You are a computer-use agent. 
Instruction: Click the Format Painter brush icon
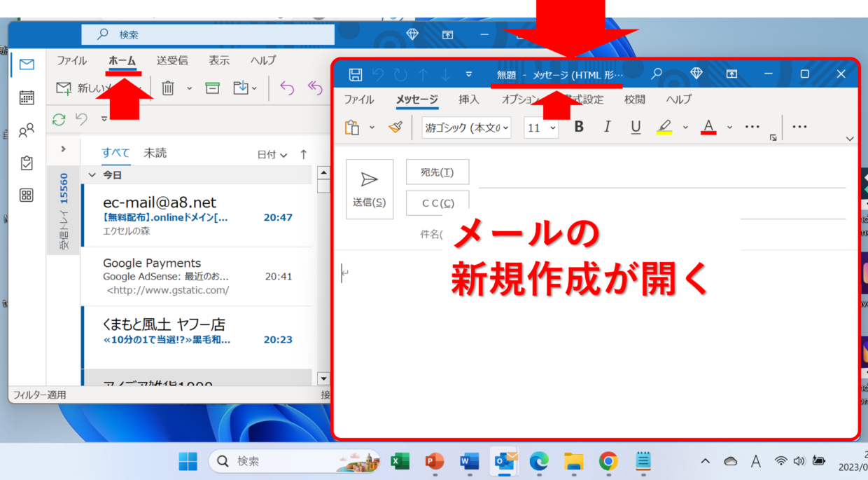point(395,127)
